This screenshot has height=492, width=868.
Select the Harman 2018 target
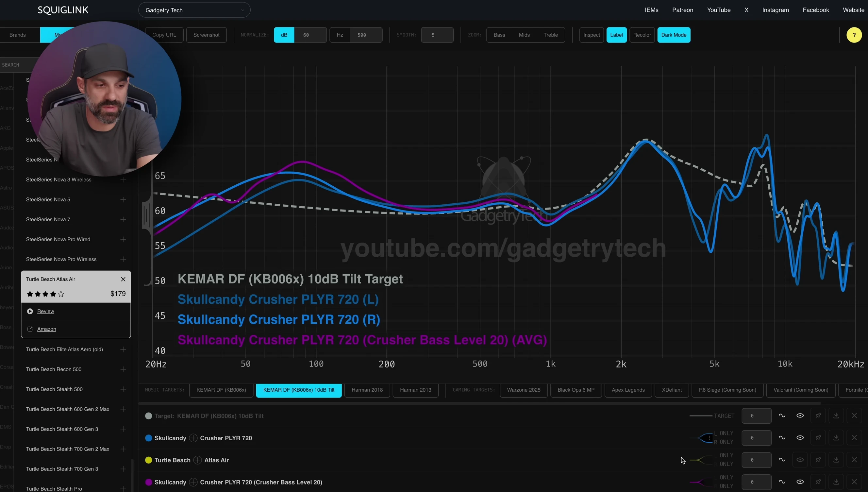(367, 390)
